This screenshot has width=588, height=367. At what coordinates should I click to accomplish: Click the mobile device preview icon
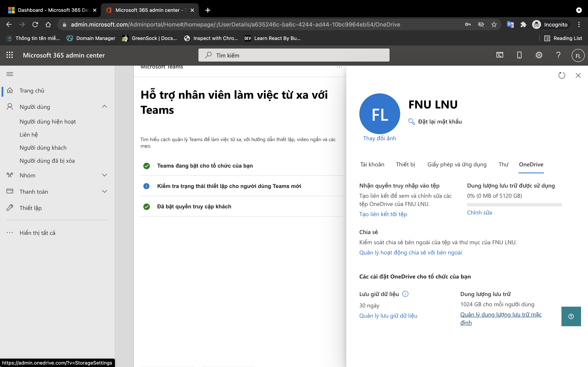(x=519, y=55)
